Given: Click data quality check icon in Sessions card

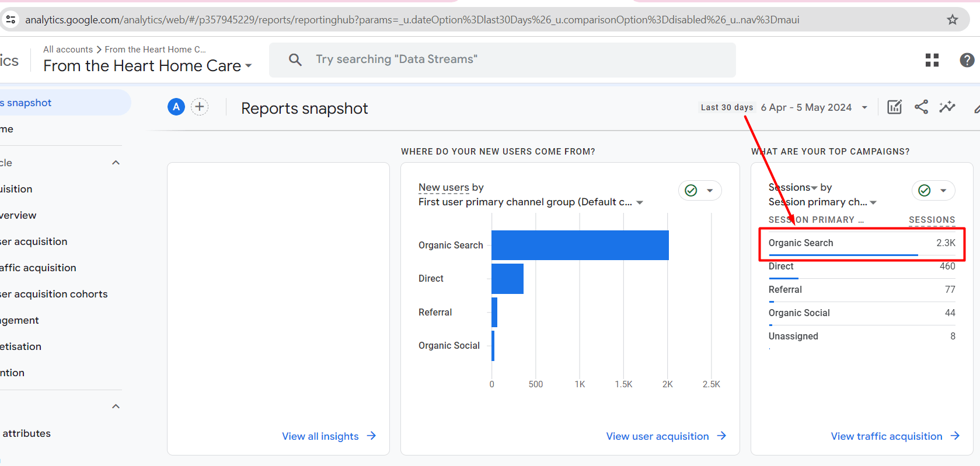Looking at the screenshot, I should click(x=925, y=191).
